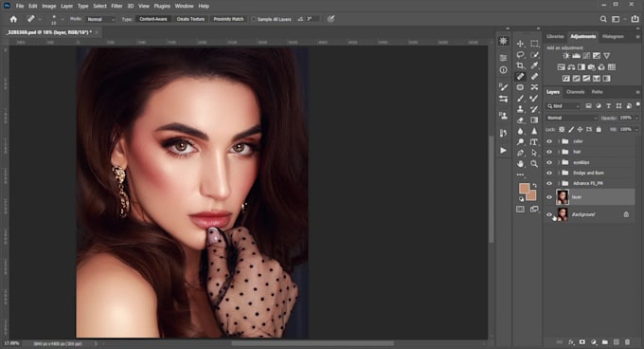Toggle Lock all padlock in Layers panel
Screen dimensions: 644x349
click(599, 130)
